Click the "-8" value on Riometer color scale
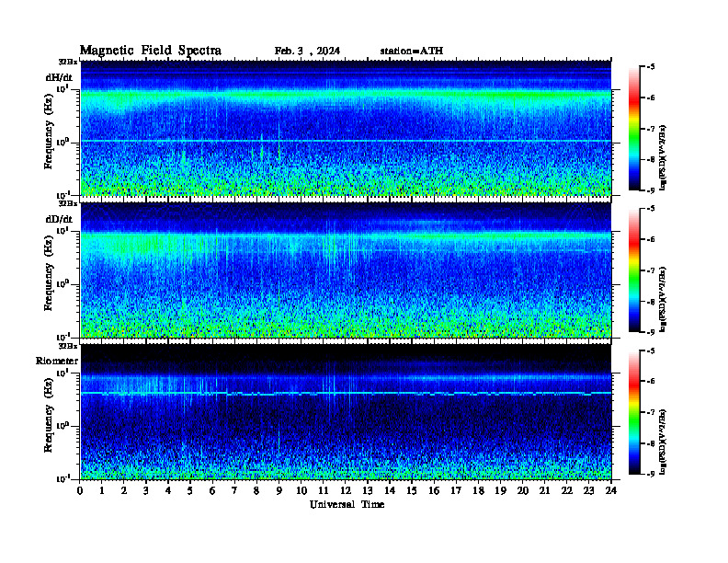Viewport: 728px width, 563px height. pos(650,443)
